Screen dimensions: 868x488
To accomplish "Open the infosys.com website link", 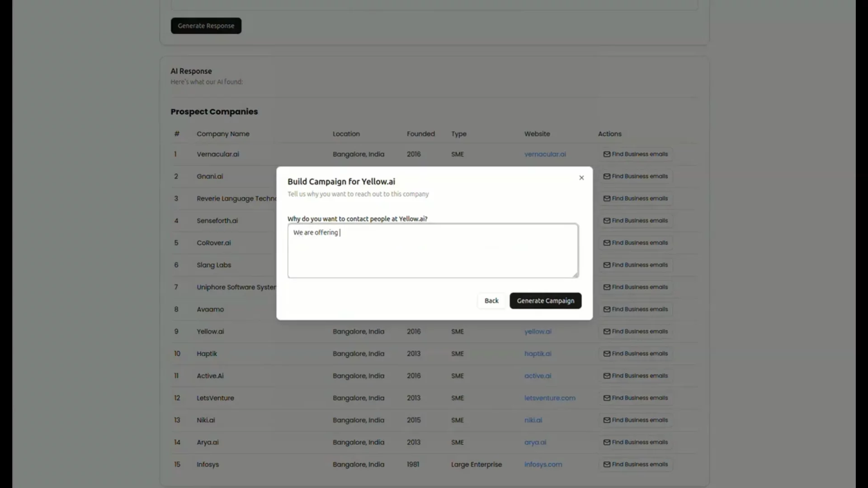I will [x=543, y=464].
